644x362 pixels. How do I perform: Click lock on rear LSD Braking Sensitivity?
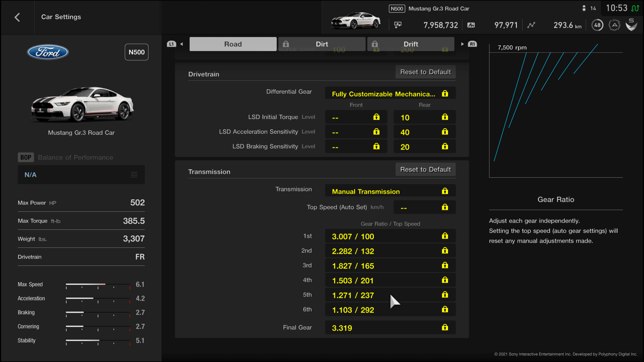click(445, 146)
